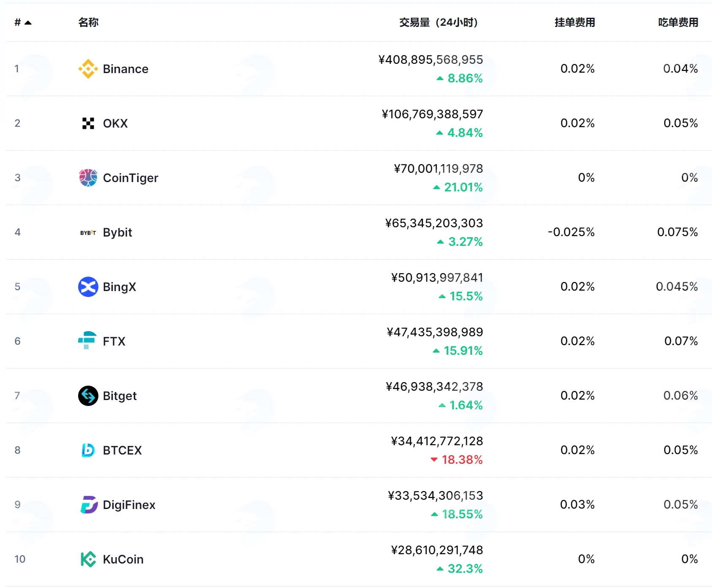Click the BTCEX logo icon
Viewport: 712px width, 588px height.
[x=88, y=450]
